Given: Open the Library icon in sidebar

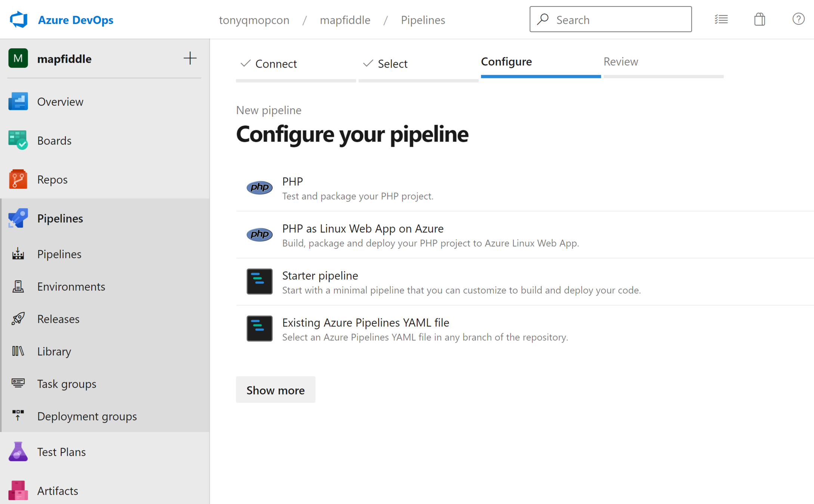Looking at the screenshot, I should [18, 351].
